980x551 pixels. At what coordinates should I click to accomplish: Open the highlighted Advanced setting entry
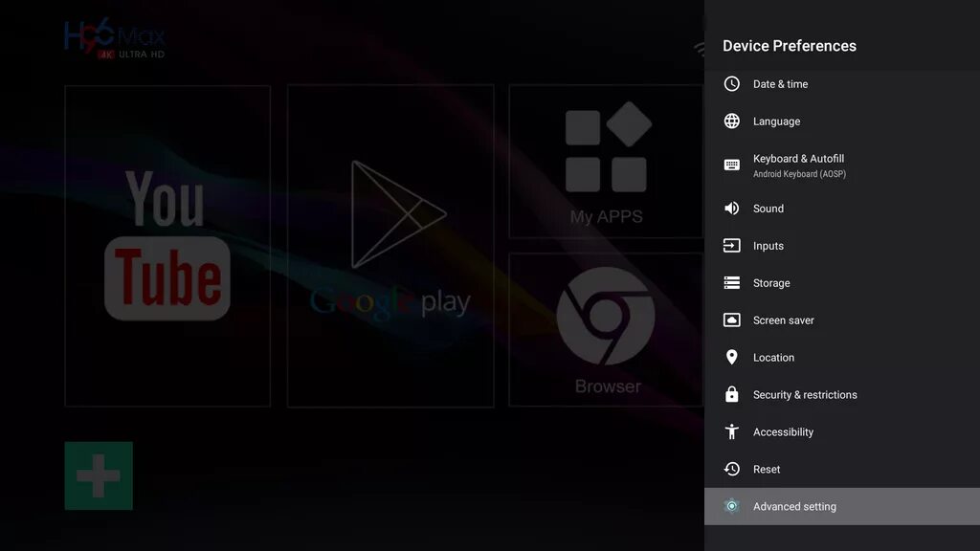pyautogui.click(x=842, y=506)
